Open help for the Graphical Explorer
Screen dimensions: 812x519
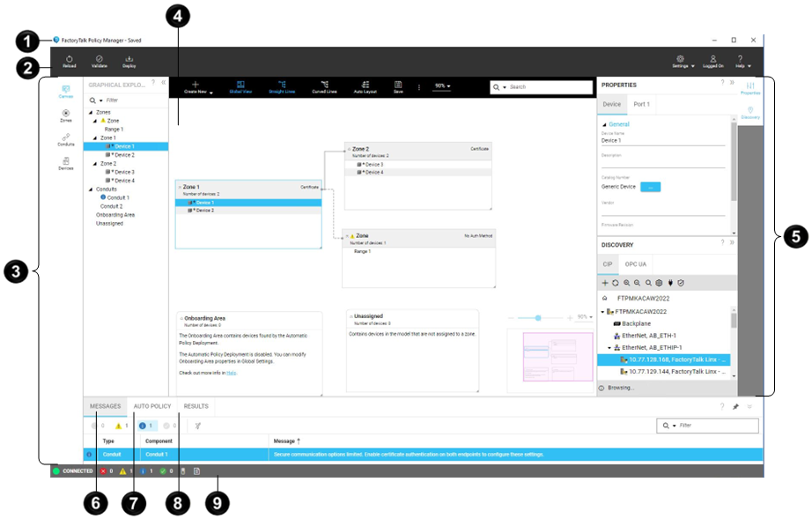[152, 82]
